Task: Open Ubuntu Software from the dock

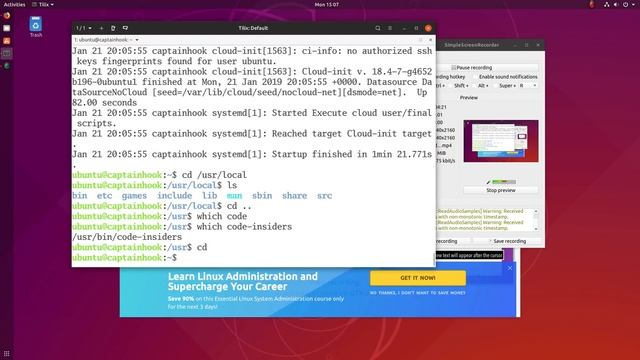Action: [x=7, y=41]
